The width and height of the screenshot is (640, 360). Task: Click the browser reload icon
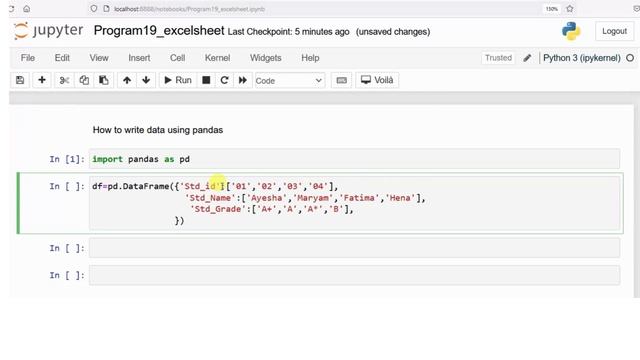(11, 9)
